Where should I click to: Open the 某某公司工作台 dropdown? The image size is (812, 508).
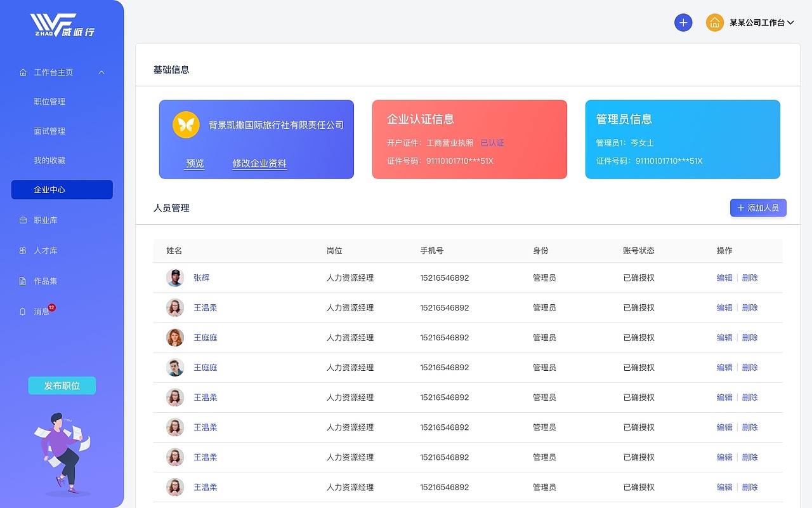pos(762,23)
